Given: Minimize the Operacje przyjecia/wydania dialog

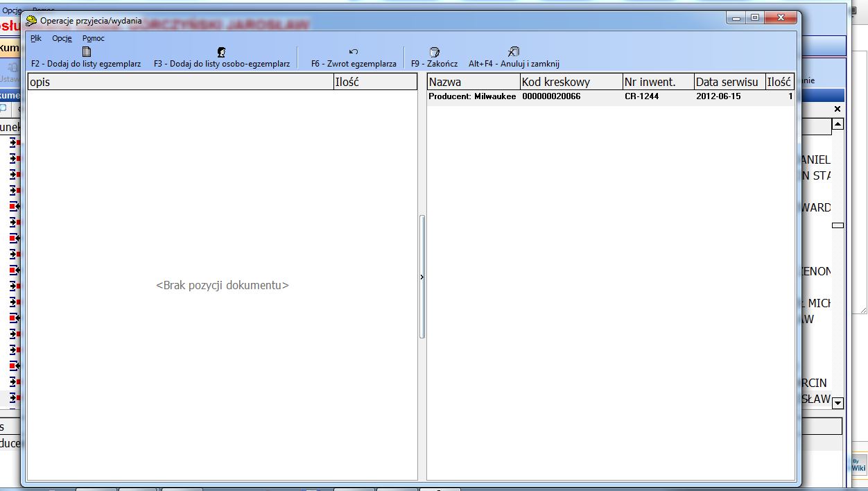Looking at the screenshot, I should tap(737, 17).
